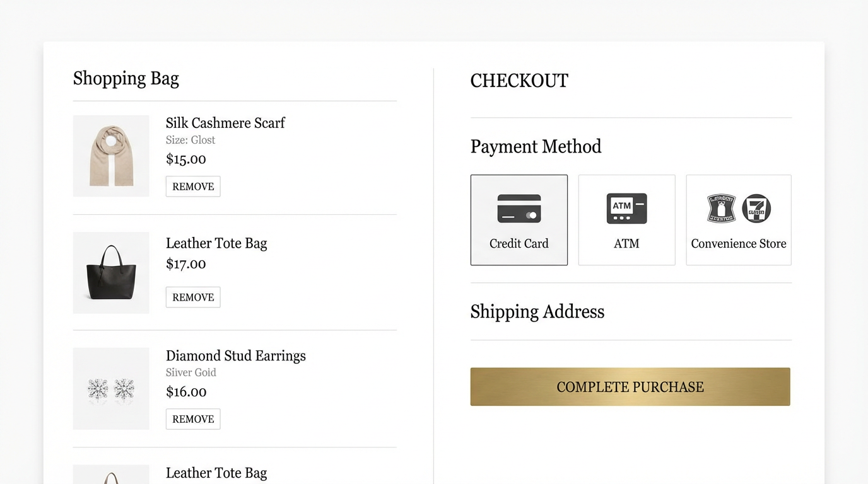Open the Diamond Stud Earrings image

(x=111, y=389)
